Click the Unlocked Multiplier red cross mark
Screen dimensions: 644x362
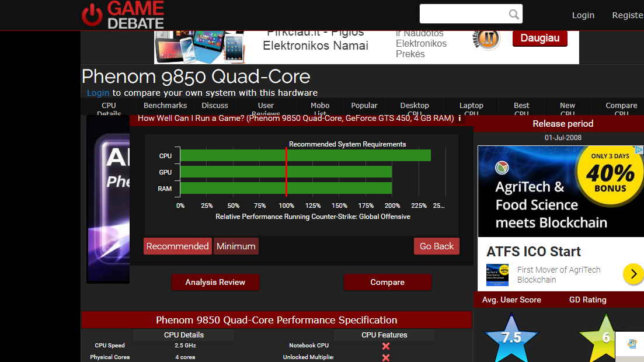(x=386, y=357)
